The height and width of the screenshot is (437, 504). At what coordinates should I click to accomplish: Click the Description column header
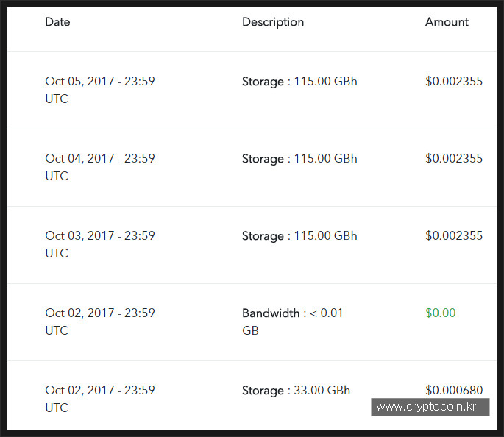tap(273, 22)
